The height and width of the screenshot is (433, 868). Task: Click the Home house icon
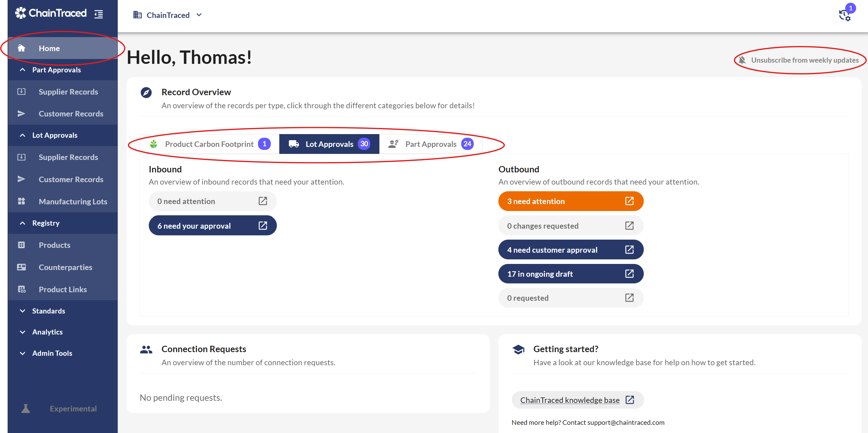pyautogui.click(x=22, y=48)
